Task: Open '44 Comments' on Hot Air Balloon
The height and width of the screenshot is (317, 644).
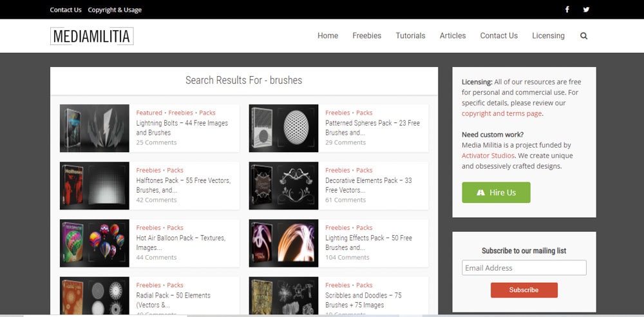Action: point(156,258)
